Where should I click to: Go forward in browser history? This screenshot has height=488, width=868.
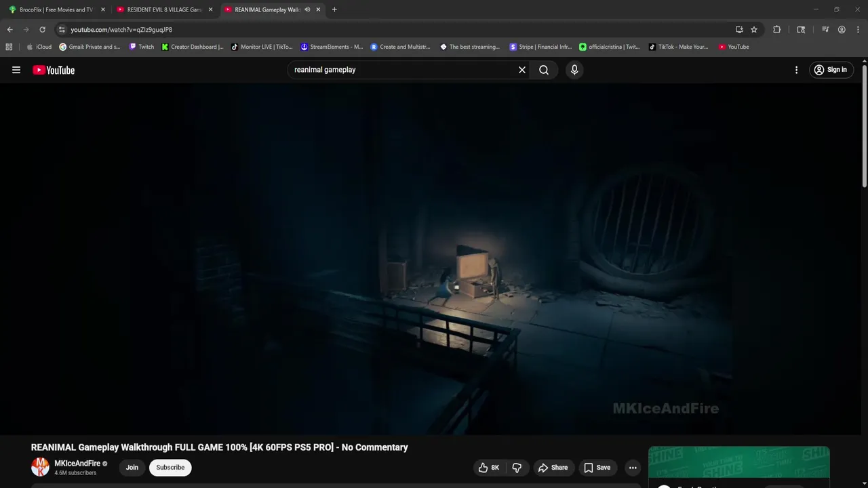pyautogui.click(x=26, y=30)
